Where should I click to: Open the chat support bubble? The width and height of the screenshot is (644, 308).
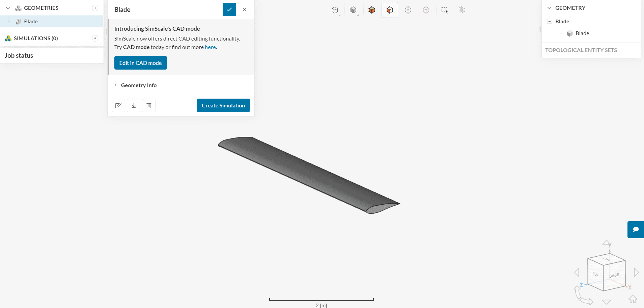(636, 230)
